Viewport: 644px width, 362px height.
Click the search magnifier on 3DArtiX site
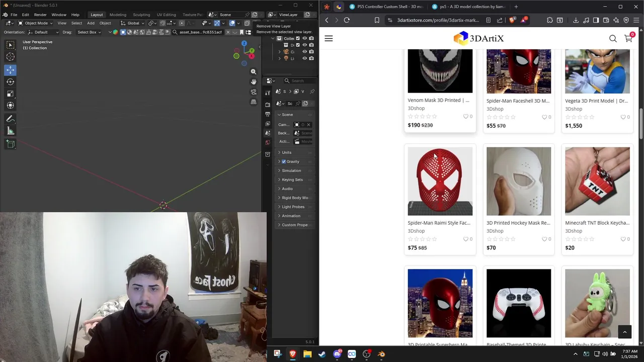pos(613,38)
